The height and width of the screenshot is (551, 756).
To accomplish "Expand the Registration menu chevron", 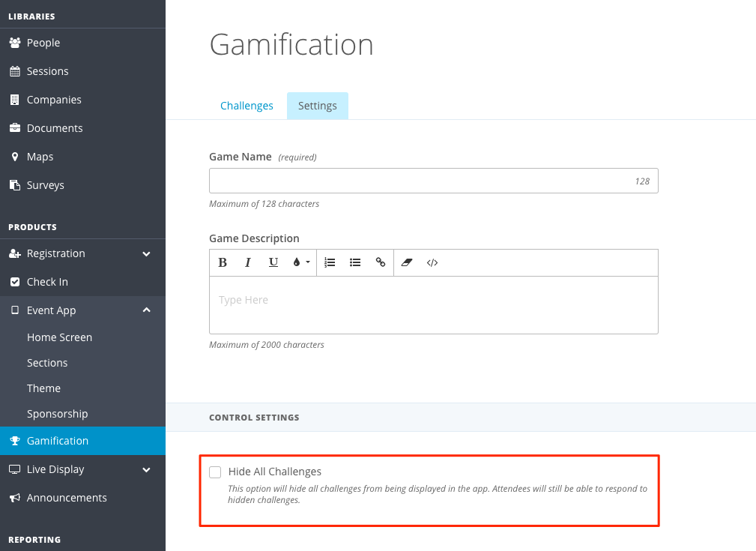I will pyautogui.click(x=147, y=254).
